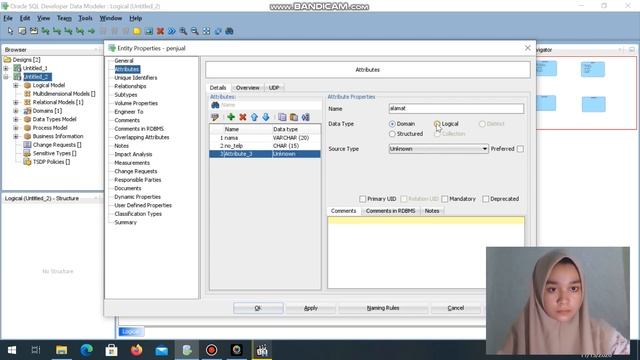640x360 pixels.
Task: Tick the Primary UID checkbox
Action: click(362, 199)
